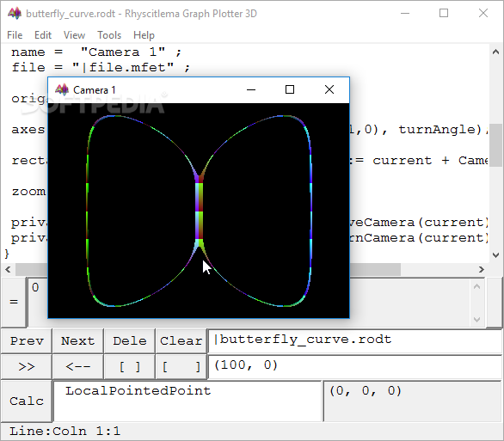Image resolution: width=504 pixels, height=441 pixels.
Task: Click the editor's scroll right arrow
Action: 481,269
